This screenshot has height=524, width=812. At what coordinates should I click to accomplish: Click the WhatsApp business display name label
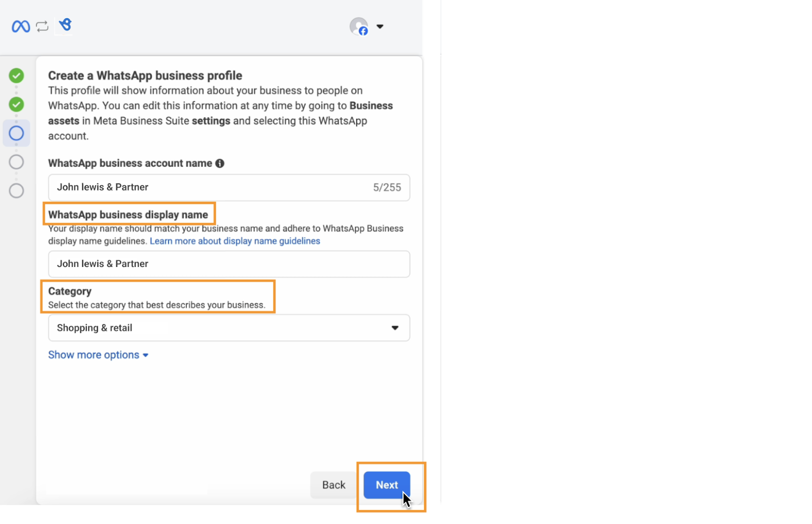click(x=128, y=215)
